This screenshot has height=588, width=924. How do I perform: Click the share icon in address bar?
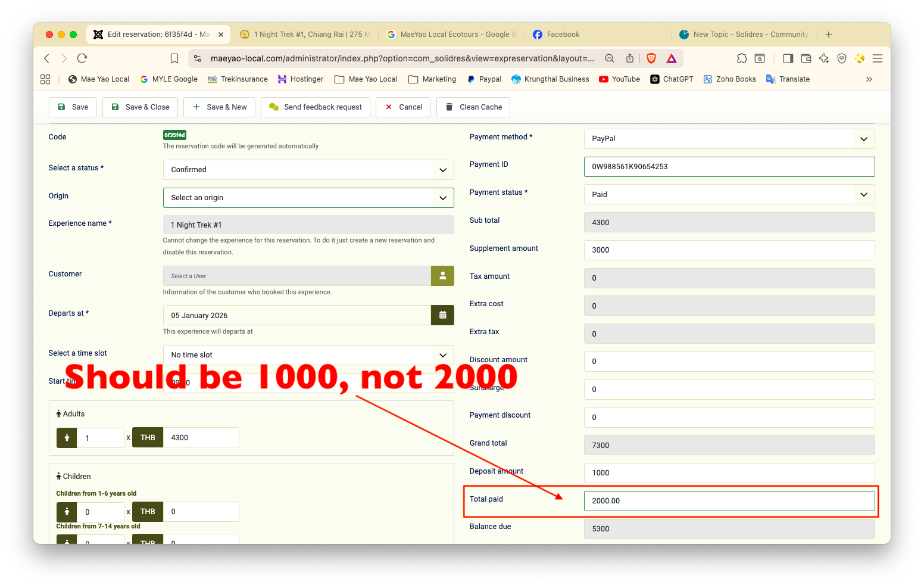(630, 58)
